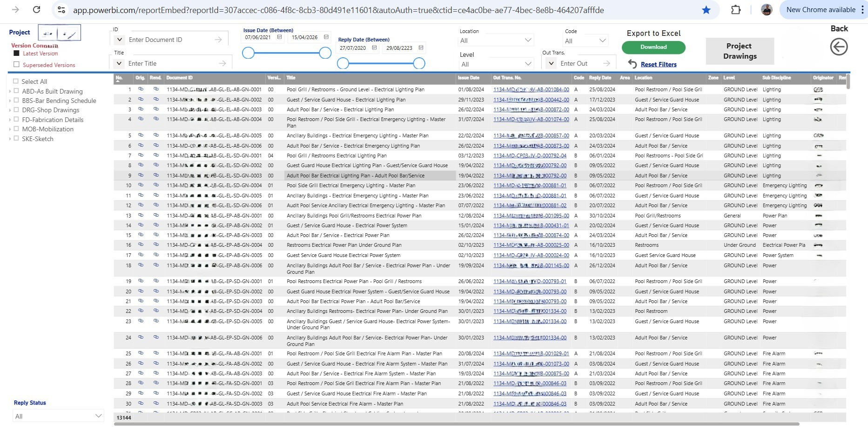The height and width of the screenshot is (427, 868).
Task: Tick the ABD-As Built Drawing checkbox
Action: pos(16,91)
